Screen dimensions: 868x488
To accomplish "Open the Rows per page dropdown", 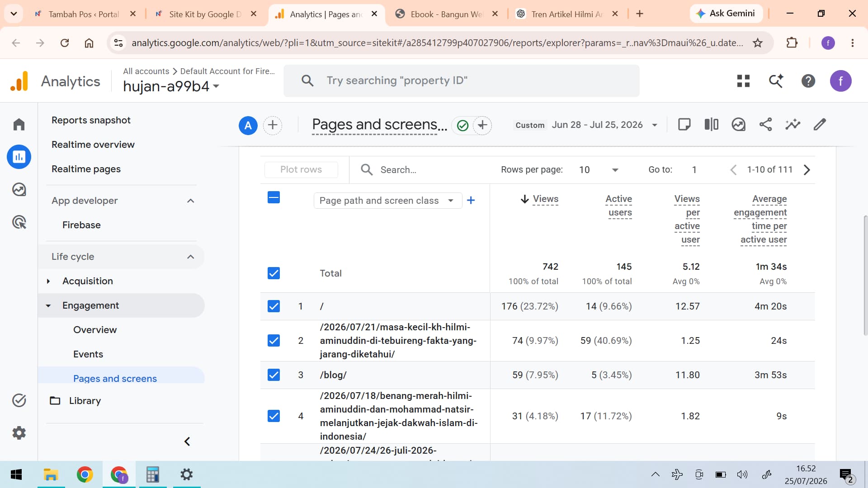I will coord(599,170).
